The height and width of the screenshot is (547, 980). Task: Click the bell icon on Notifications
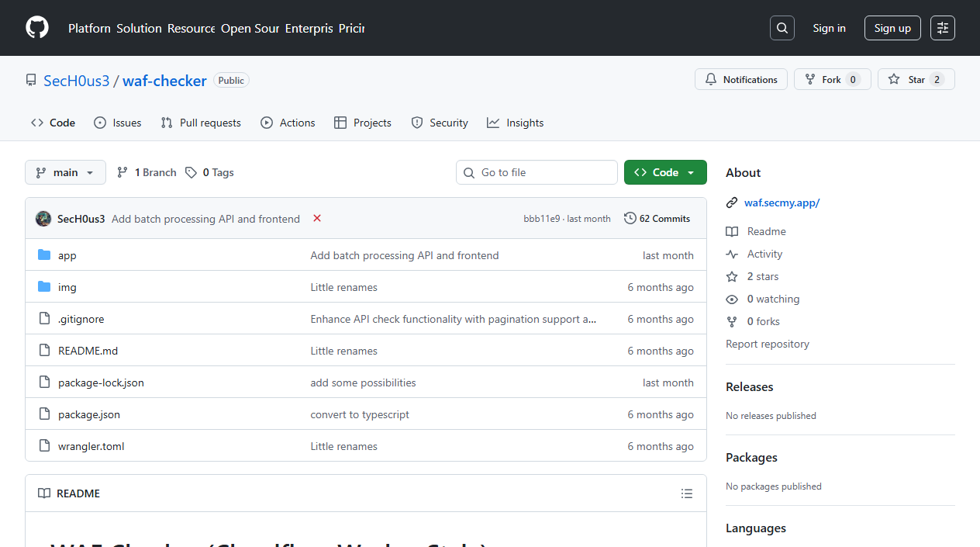click(x=711, y=80)
